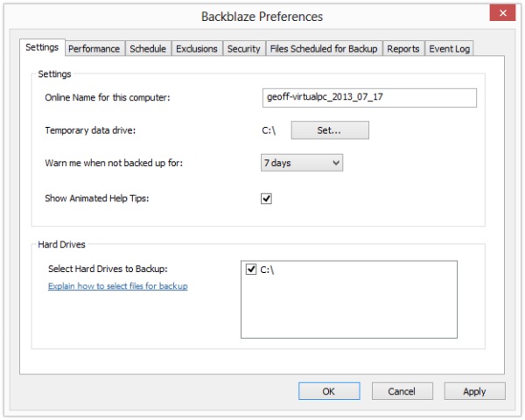This screenshot has height=420, width=525.
Task: Open Explain how to select files link
Action: tap(118, 286)
